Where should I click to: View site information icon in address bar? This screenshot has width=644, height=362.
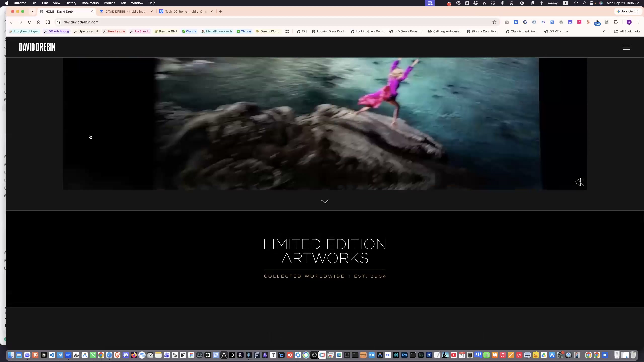[x=59, y=22]
